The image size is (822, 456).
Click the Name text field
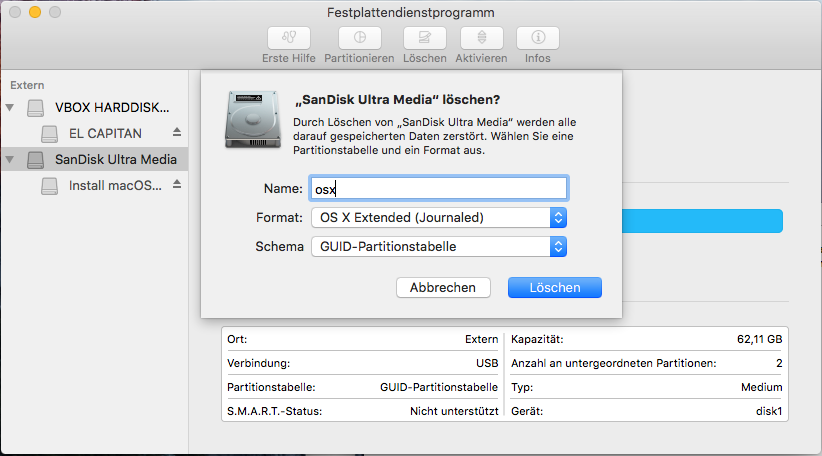439,188
